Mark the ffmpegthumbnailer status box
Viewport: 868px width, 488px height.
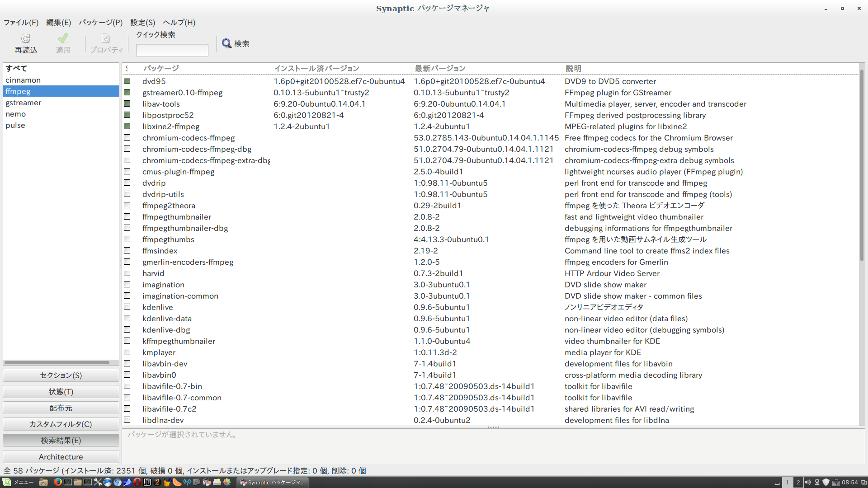[x=127, y=216]
